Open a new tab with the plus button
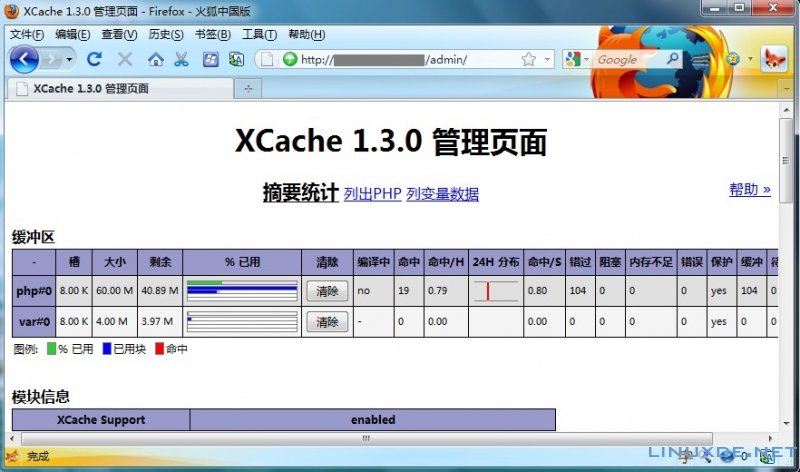This screenshot has height=472, width=800. [248, 89]
